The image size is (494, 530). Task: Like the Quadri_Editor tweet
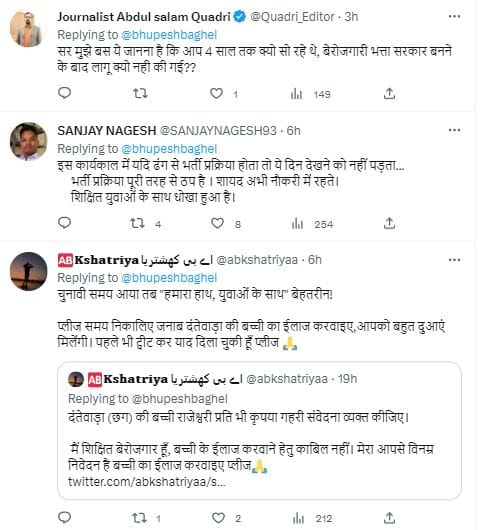click(x=216, y=93)
